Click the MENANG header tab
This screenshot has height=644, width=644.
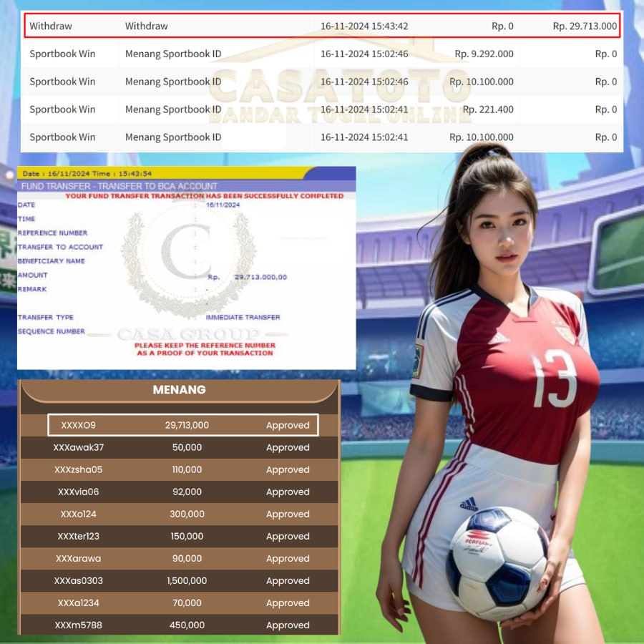click(x=179, y=390)
